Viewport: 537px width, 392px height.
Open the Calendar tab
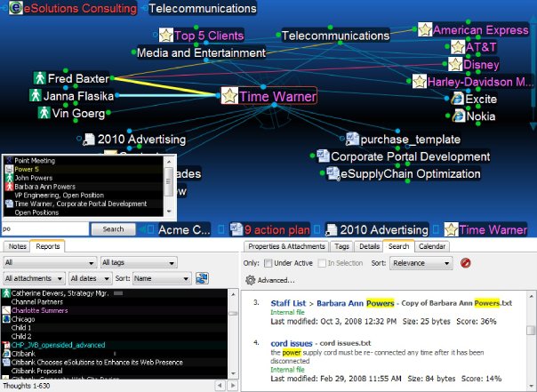tap(432, 246)
